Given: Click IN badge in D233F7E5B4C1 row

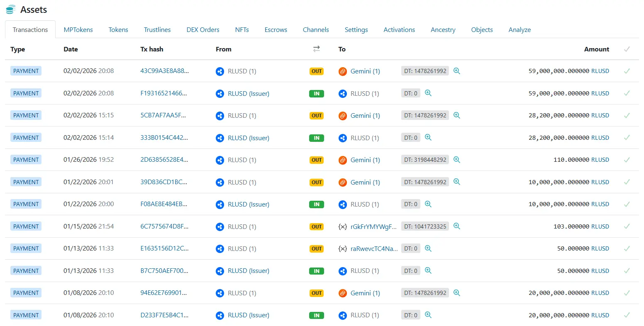Looking at the screenshot, I should pyautogui.click(x=317, y=316).
